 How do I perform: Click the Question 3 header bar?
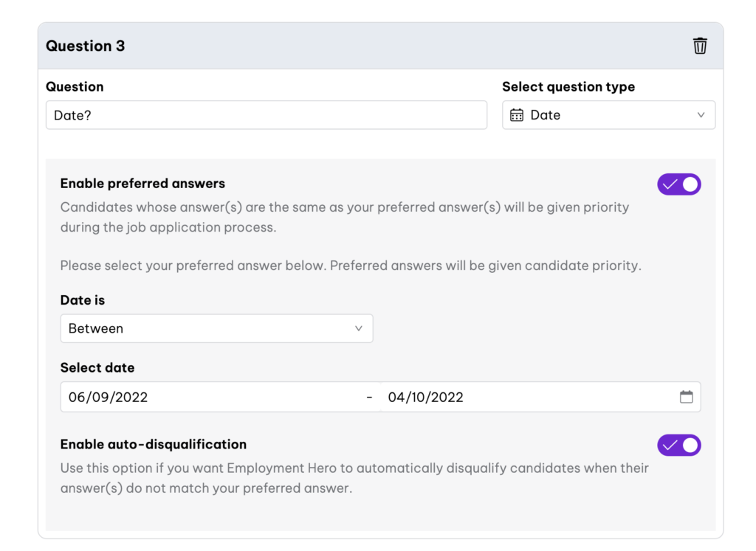(295, 45)
